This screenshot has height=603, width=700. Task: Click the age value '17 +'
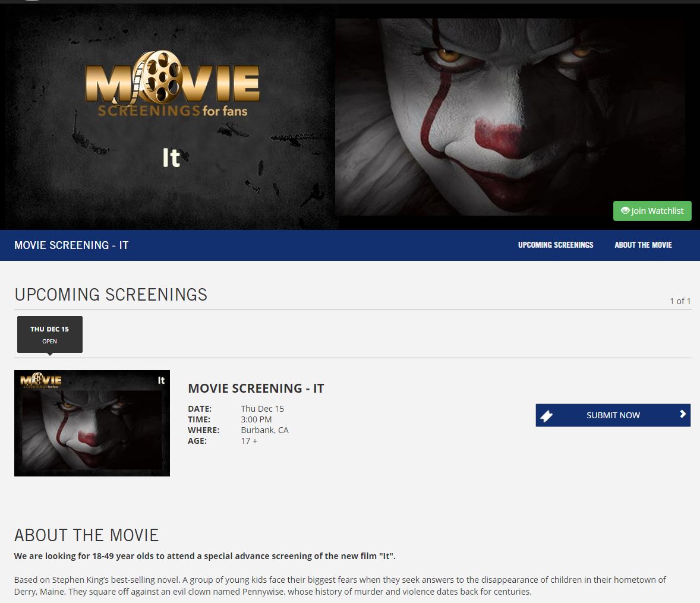249,441
